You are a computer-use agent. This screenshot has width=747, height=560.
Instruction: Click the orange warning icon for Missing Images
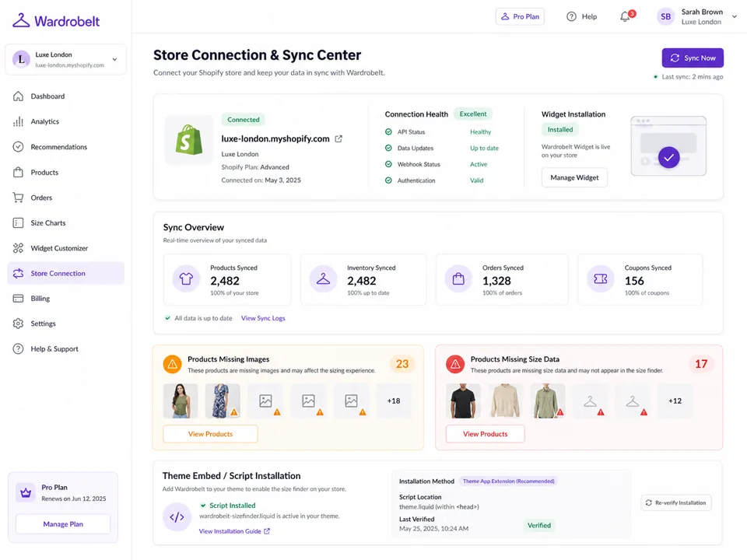[173, 364]
